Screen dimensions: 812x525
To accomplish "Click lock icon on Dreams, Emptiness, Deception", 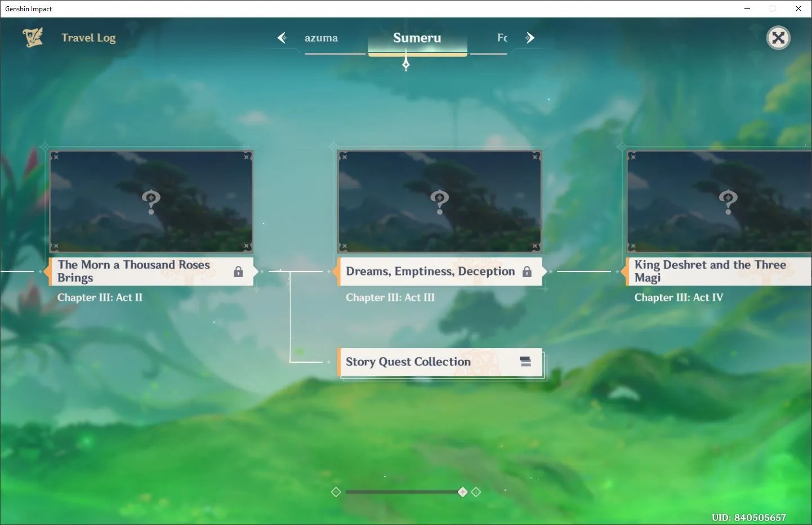I will tap(527, 272).
